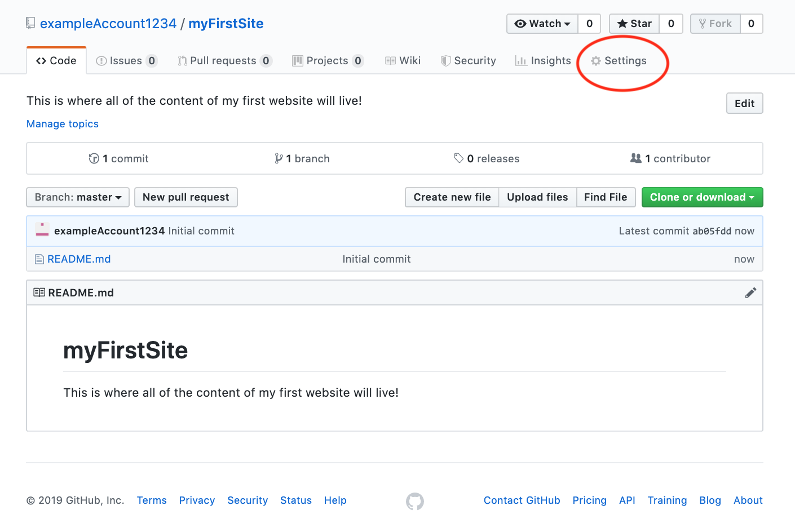Switch to the Code tab
This screenshot has height=532, width=795.
click(x=56, y=60)
